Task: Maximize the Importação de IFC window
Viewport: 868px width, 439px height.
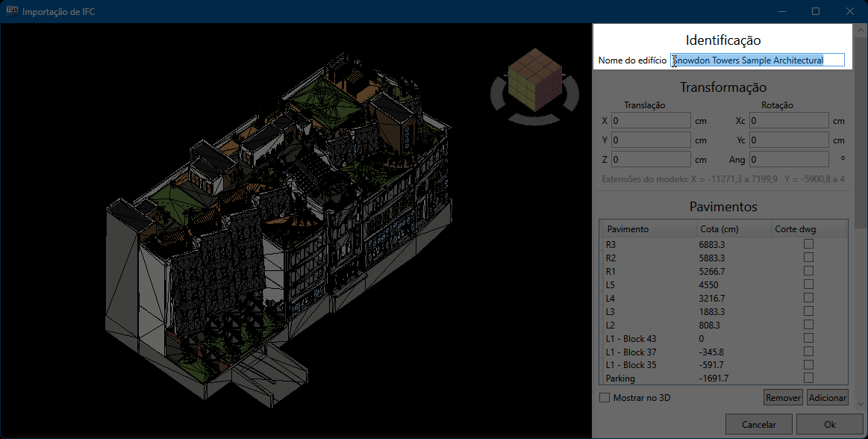Action: click(x=816, y=11)
